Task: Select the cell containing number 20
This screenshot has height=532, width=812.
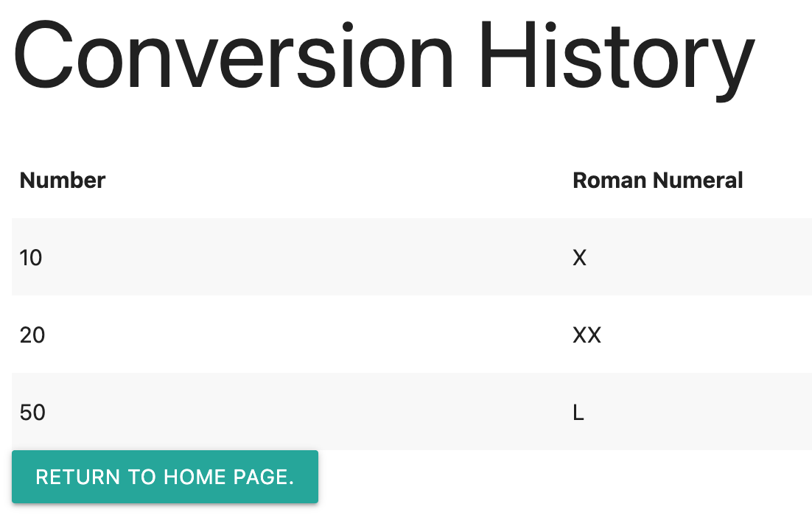Action: [32, 335]
